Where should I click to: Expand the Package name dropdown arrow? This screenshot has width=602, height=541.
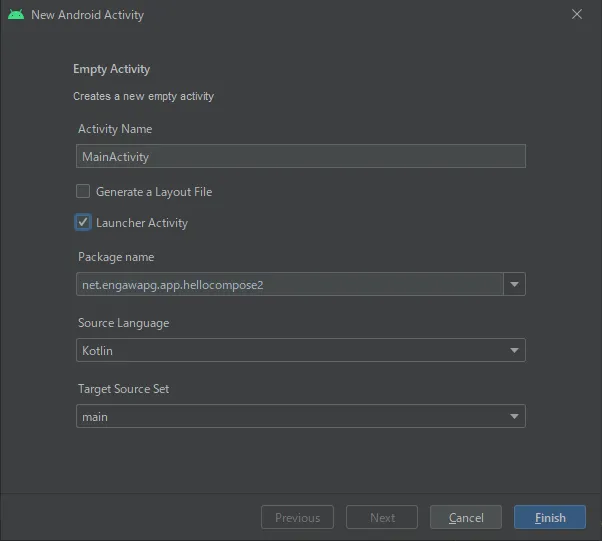pyautogui.click(x=514, y=285)
